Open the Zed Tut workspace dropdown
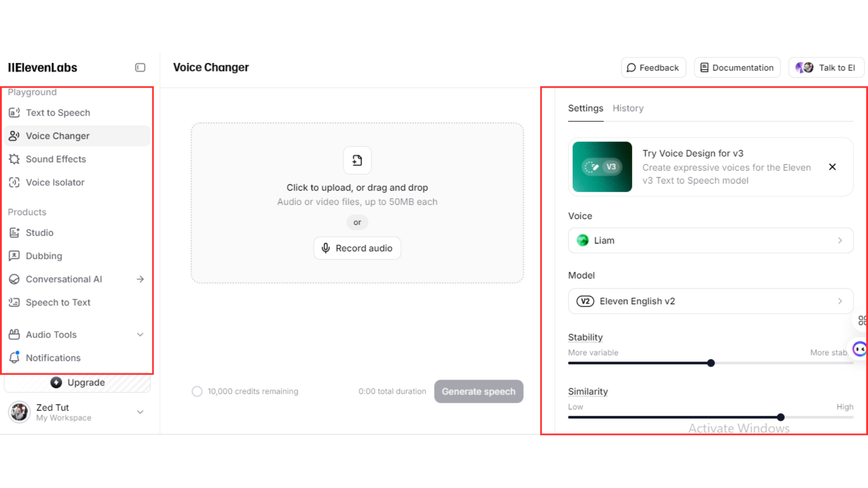868x488 pixels. (x=140, y=412)
